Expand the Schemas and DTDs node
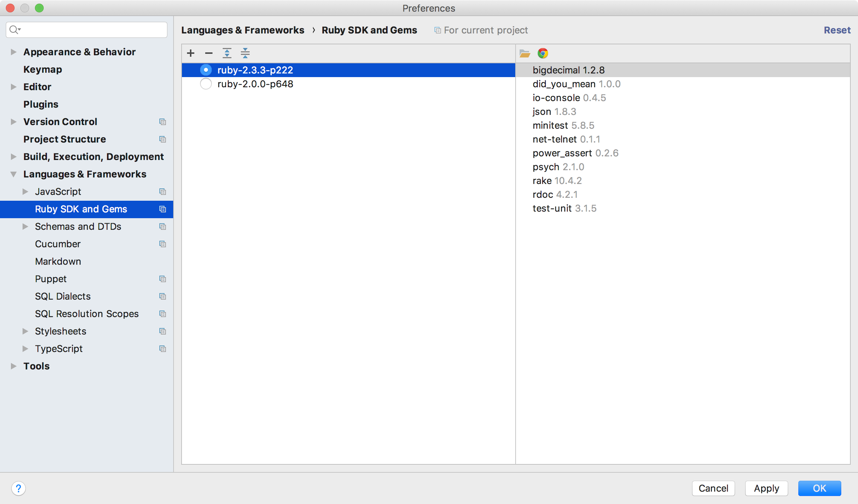 point(25,227)
